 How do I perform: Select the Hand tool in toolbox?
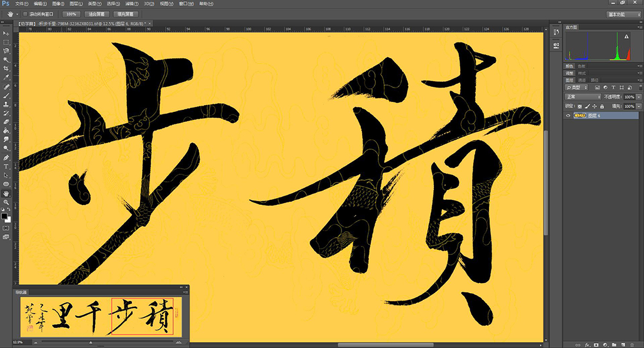pos(6,193)
